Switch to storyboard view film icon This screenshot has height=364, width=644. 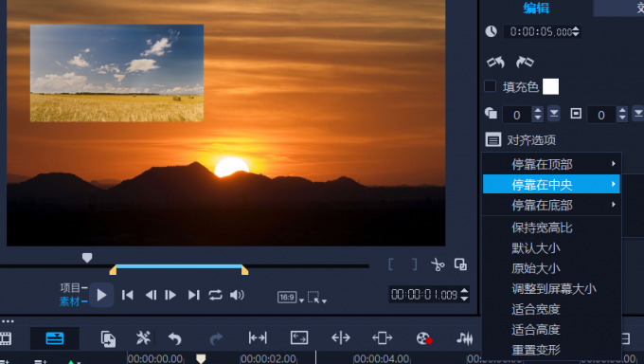tap(6, 338)
